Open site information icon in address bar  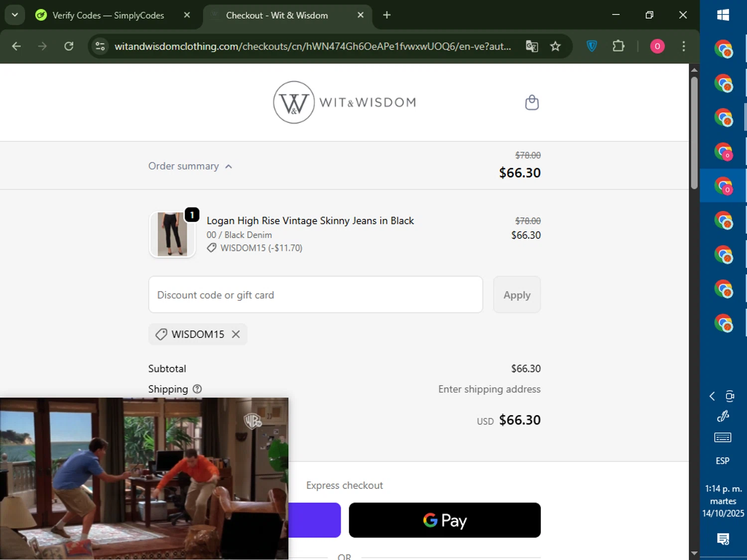coord(100,46)
